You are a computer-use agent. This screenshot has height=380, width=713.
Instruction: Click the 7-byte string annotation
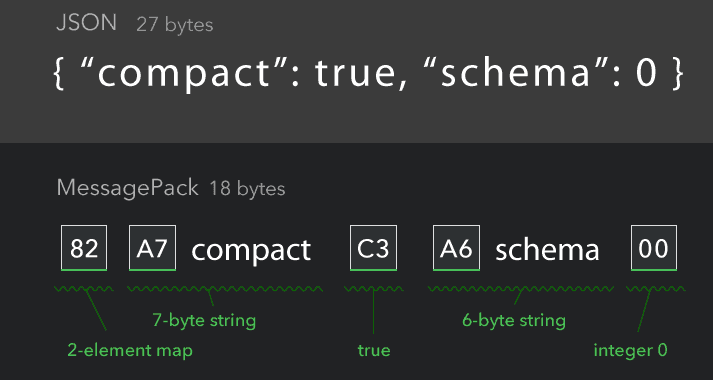point(204,321)
